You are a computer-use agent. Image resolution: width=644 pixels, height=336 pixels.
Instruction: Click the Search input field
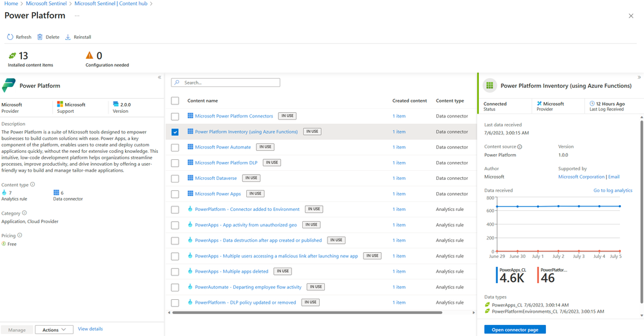point(226,83)
